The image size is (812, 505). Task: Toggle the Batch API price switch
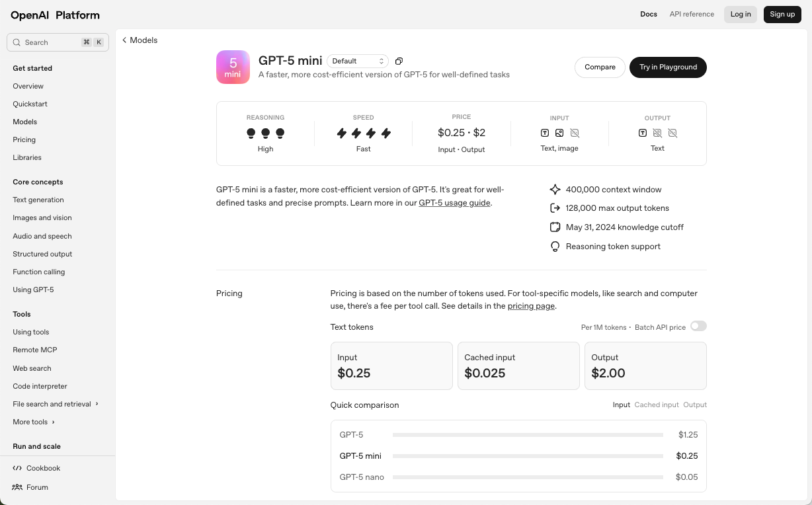[x=698, y=326]
